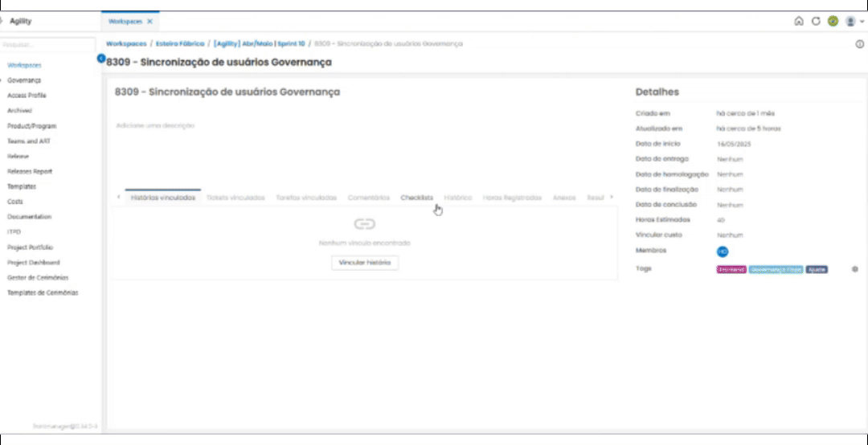Click Vincular custo Nenhum value
This screenshot has height=445, width=868.
[x=730, y=235]
